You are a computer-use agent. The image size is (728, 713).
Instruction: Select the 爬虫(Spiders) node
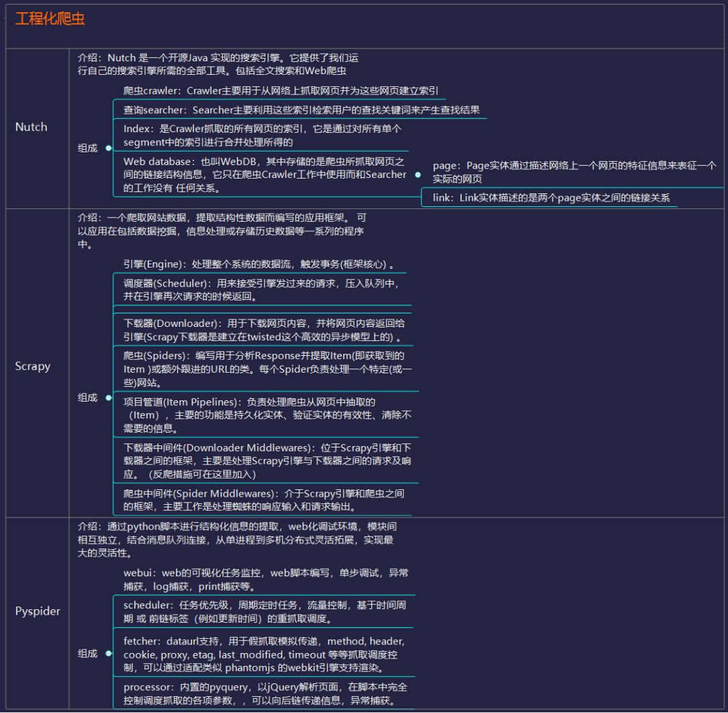[x=268, y=369]
